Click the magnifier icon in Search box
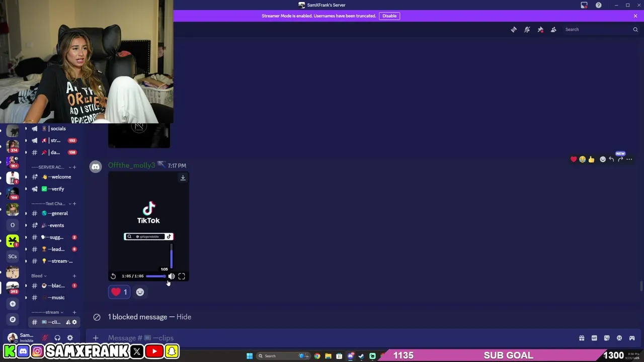The height and width of the screenshot is (362, 644). coord(635,30)
